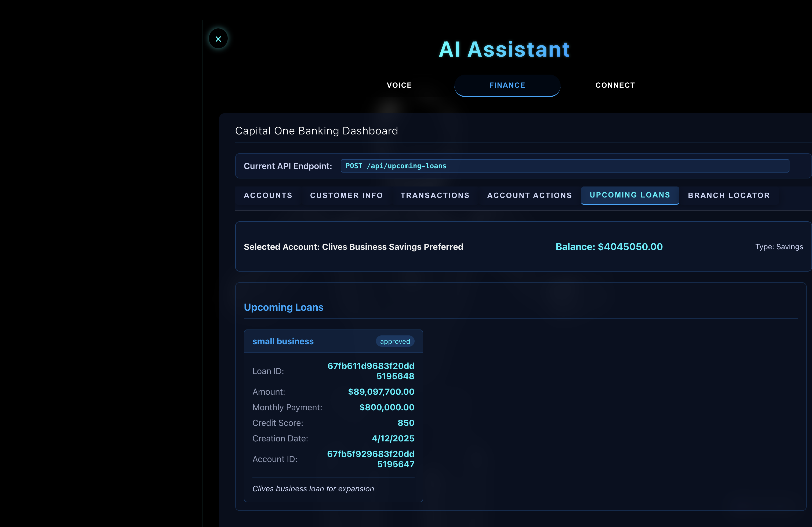Go to Customer Info tab
The width and height of the screenshot is (812, 527).
click(x=346, y=195)
